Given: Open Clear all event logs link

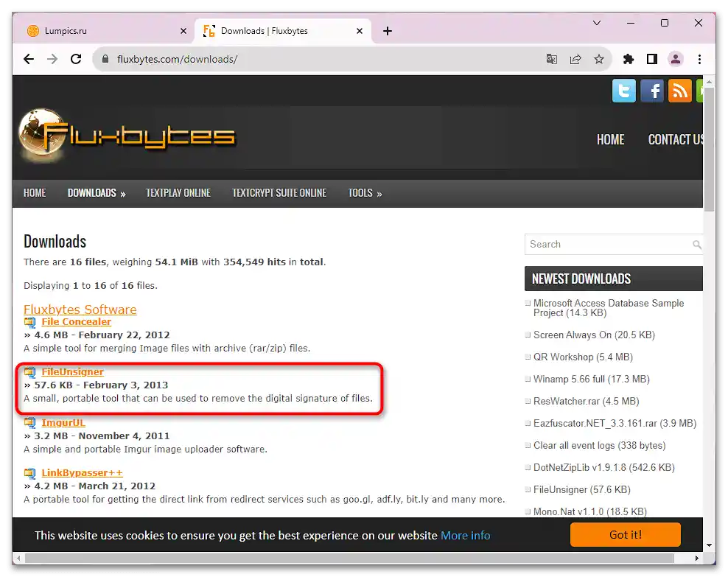Looking at the screenshot, I should point(599,446).
